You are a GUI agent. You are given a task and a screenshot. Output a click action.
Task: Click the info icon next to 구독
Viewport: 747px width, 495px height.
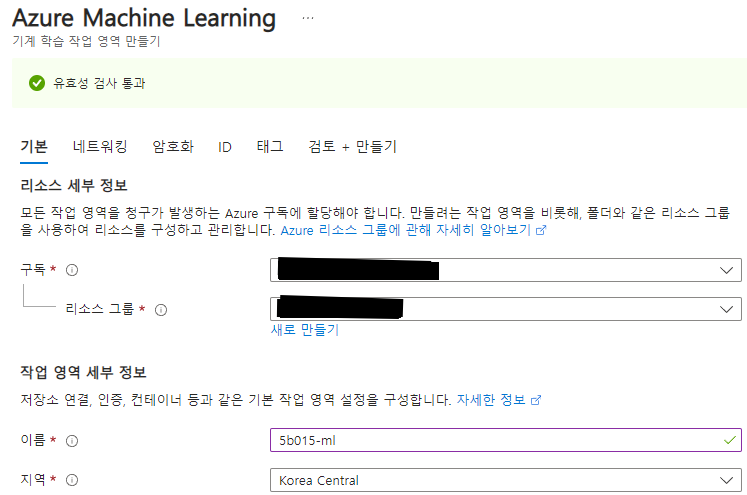72,270
